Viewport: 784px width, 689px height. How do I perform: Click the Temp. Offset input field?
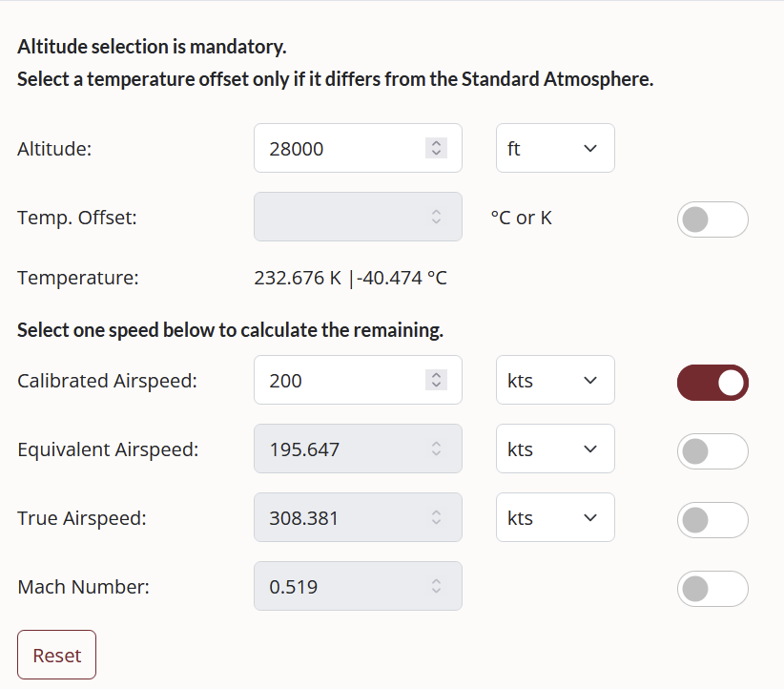[x=343, y=217]
